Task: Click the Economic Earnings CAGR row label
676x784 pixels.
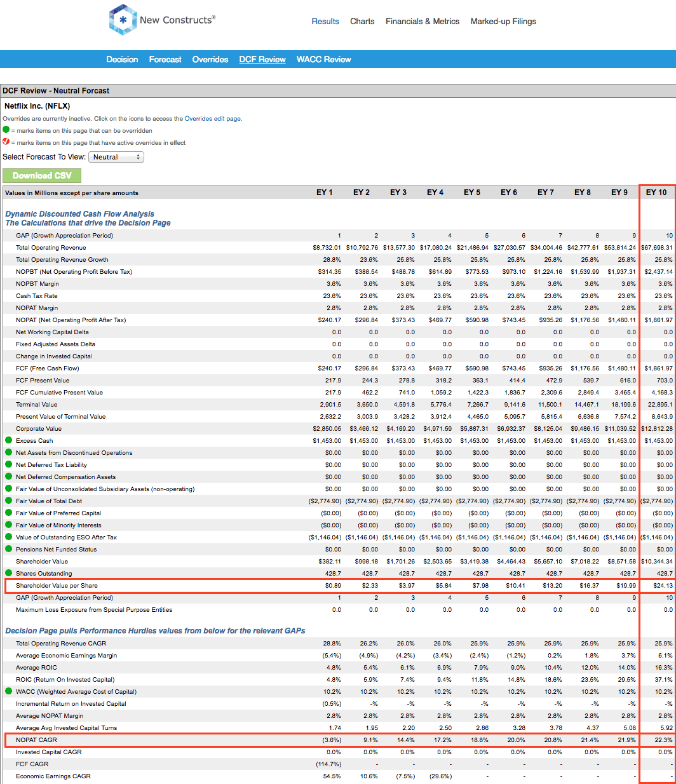Action: pyautogui.click(x=53, y=776)
